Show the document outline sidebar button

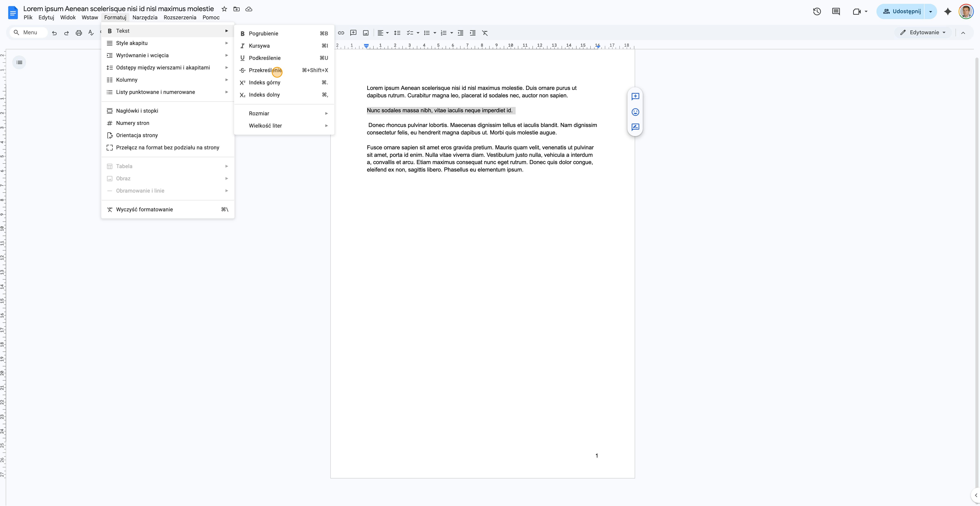[19, 62]
